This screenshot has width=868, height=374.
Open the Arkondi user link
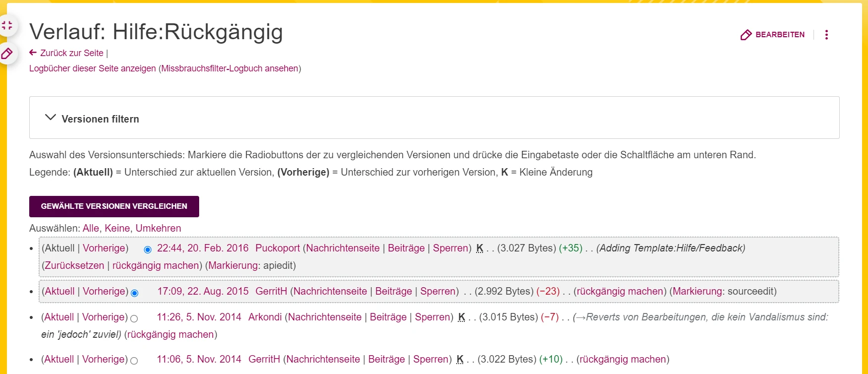tap(265, 317)
